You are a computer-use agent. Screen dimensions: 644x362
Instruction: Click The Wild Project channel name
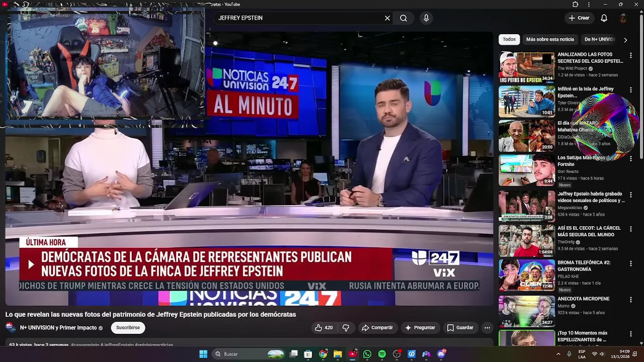[573, 68]
